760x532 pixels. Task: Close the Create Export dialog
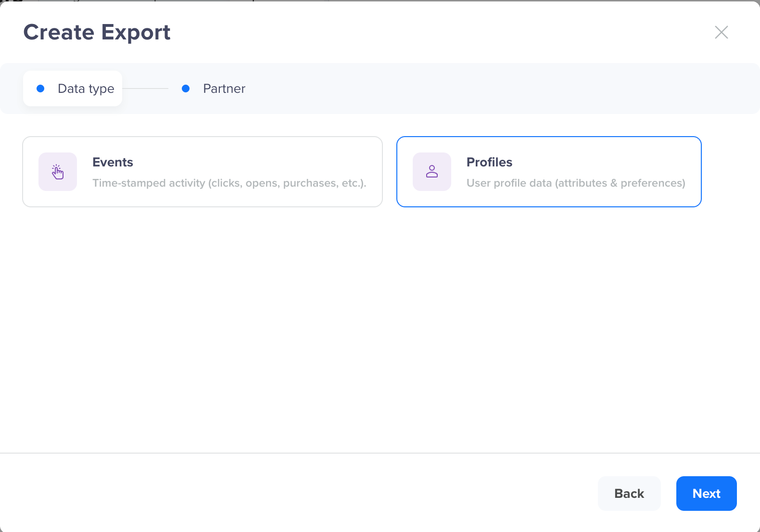[x=721, y=32]
